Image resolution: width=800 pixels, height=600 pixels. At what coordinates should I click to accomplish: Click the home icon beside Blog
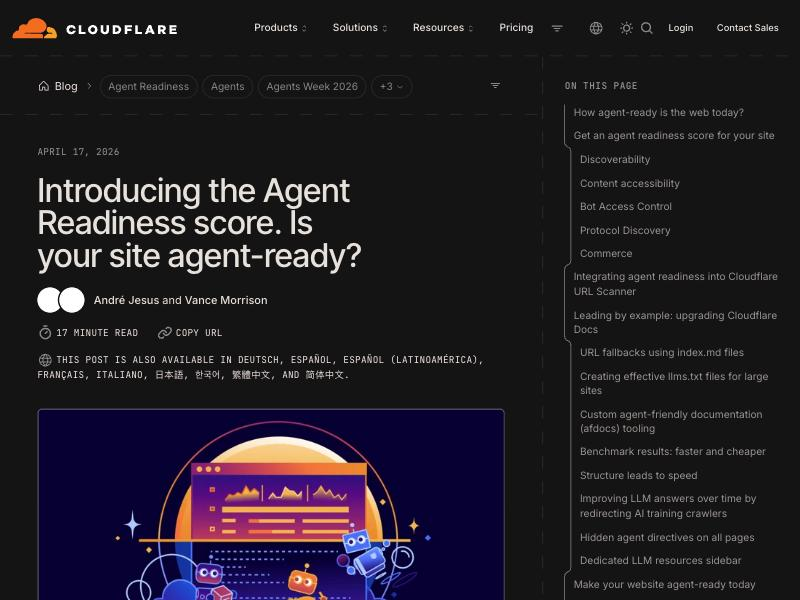point(44,86)
